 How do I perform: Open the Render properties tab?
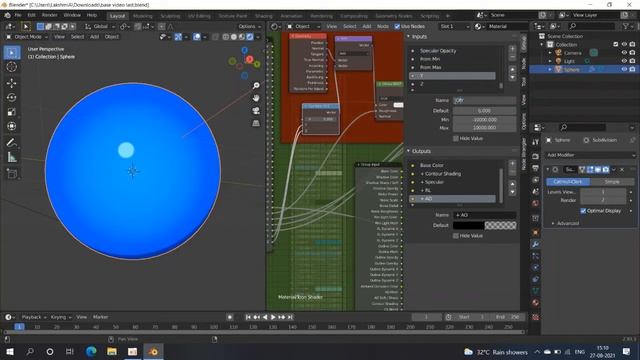pos(535,156)
